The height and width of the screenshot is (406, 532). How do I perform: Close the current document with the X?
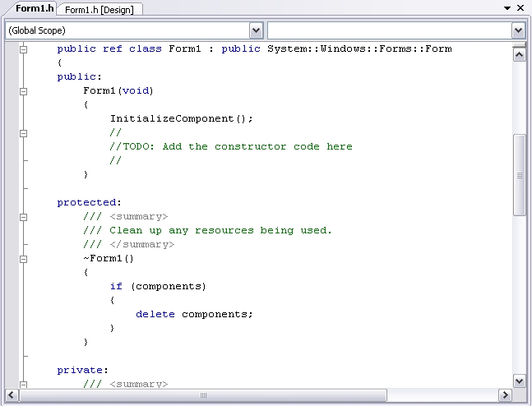click(x=521, y=7)
